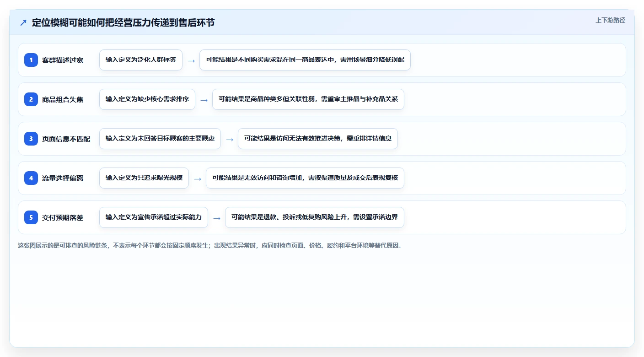Image resolution: width=644 pixels, height=357 pixels.
Task: Click the arrow icon beside the title
Action: [23, 23]
